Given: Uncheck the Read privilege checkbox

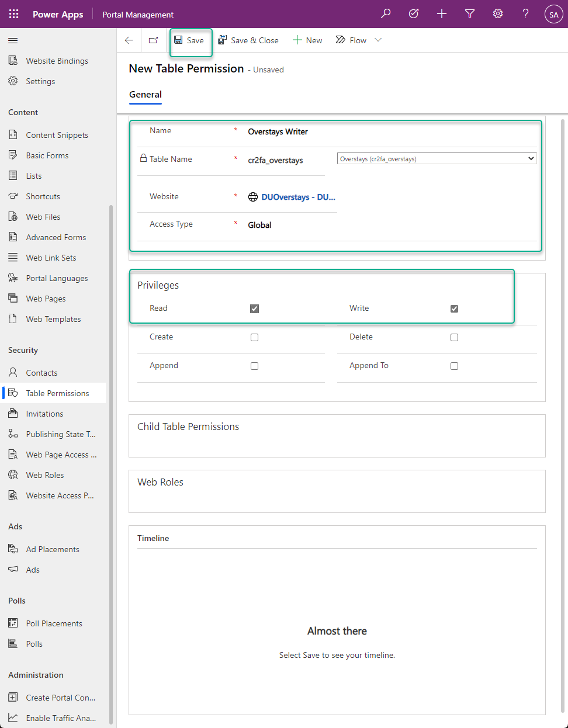Looking at the screenshot, I should pyautogui.click(x=254, y=308).
